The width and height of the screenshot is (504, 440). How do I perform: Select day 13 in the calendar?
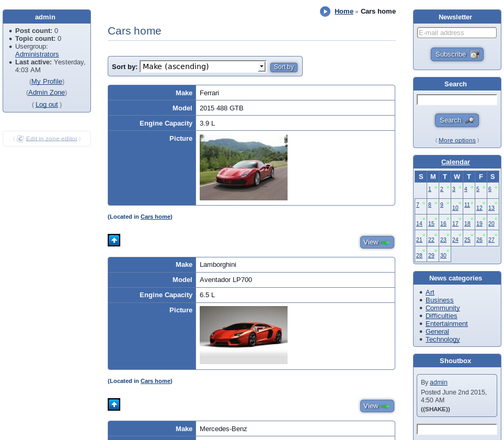click(491, 208)
